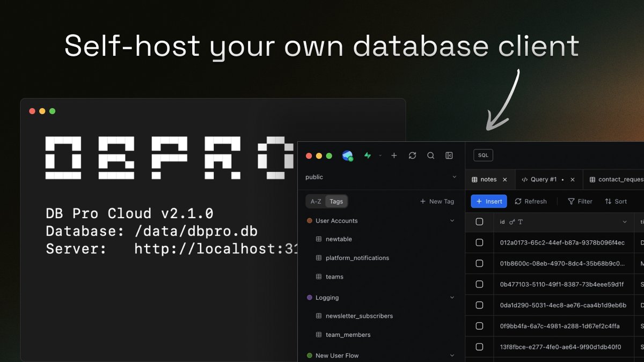Click the blue Insert button

(x=489, y=201)
